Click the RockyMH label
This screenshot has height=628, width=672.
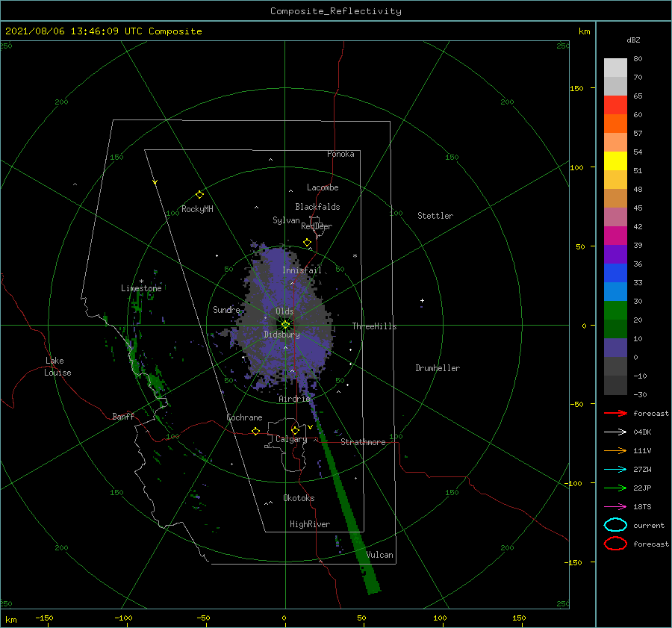[197, 209]
